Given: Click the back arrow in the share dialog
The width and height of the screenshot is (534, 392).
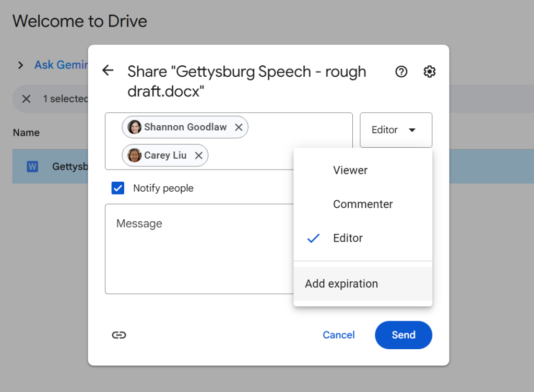Looking at the screenshot, I should [x=108, y=70].
